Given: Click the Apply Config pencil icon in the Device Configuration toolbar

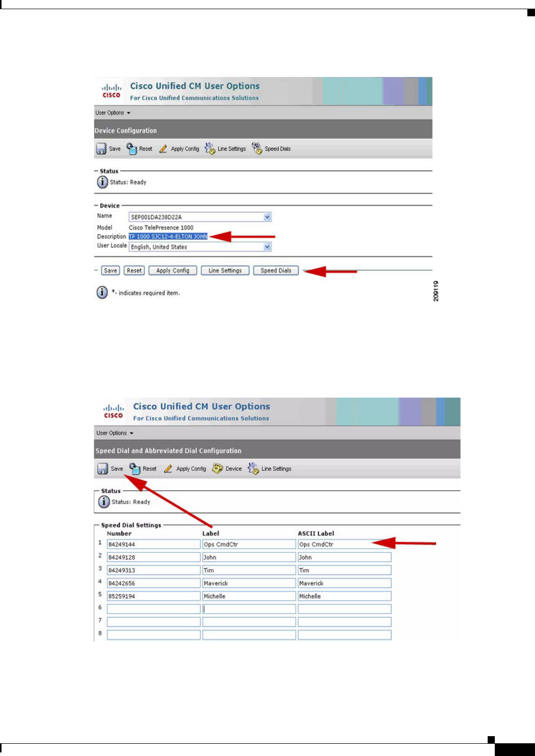Looking at the screenshot, I should [x=163, y=149].
